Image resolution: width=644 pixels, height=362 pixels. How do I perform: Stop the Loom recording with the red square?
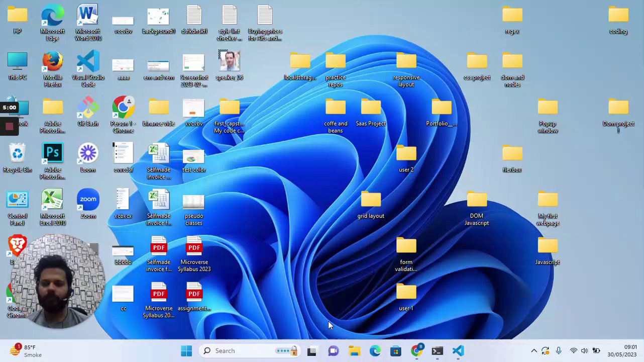(9, 126)
